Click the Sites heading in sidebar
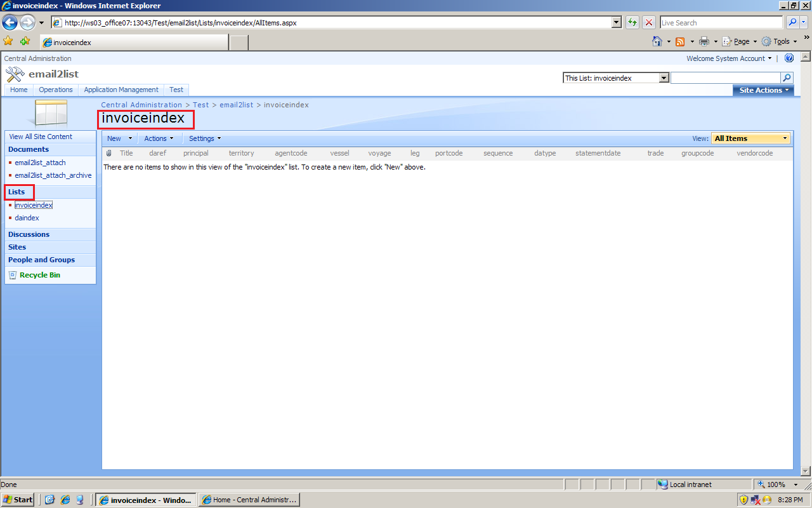This screenshot has height=508, width=812. pos(17,247)
